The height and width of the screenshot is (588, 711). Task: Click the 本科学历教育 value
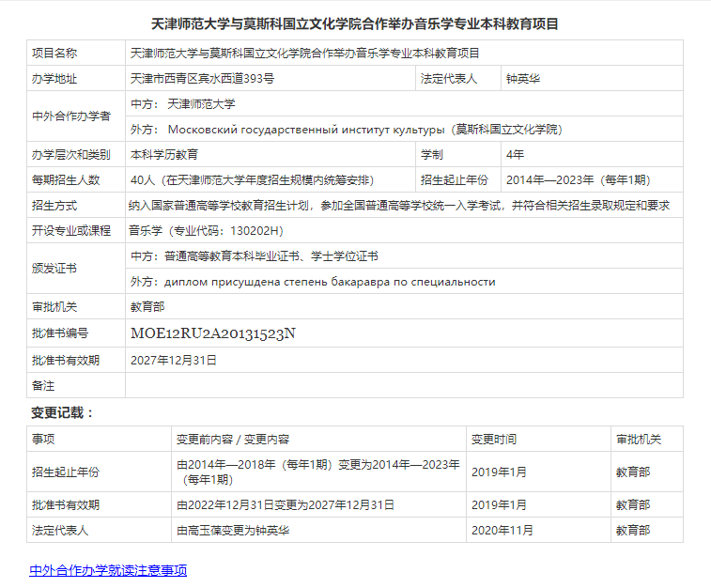pos(164,155)
